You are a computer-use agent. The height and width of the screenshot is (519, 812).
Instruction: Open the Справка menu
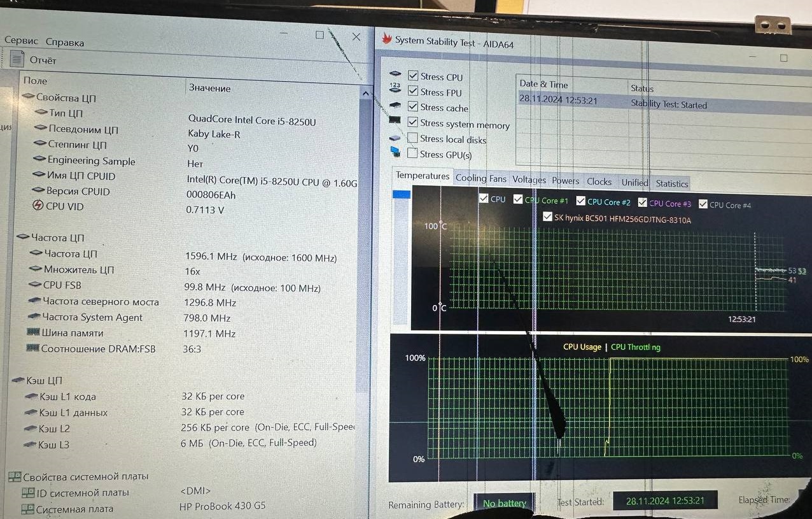pos(65,42)
